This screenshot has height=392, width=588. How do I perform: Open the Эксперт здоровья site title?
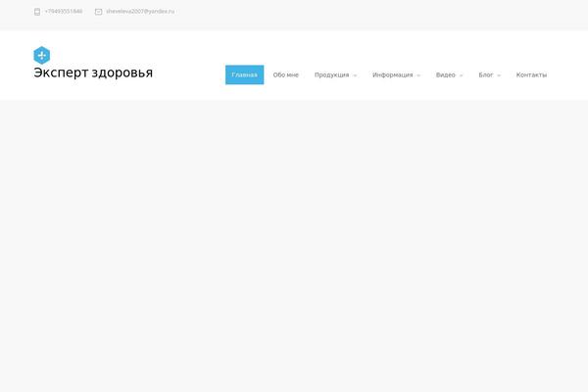[x=93, y=73]
